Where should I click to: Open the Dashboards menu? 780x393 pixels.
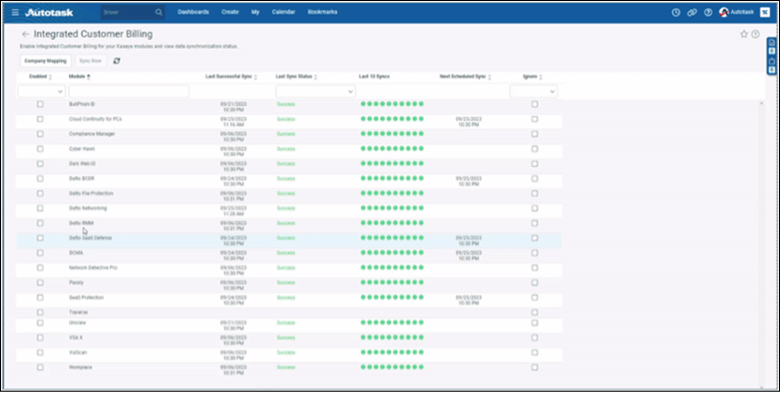click(193, 12)
